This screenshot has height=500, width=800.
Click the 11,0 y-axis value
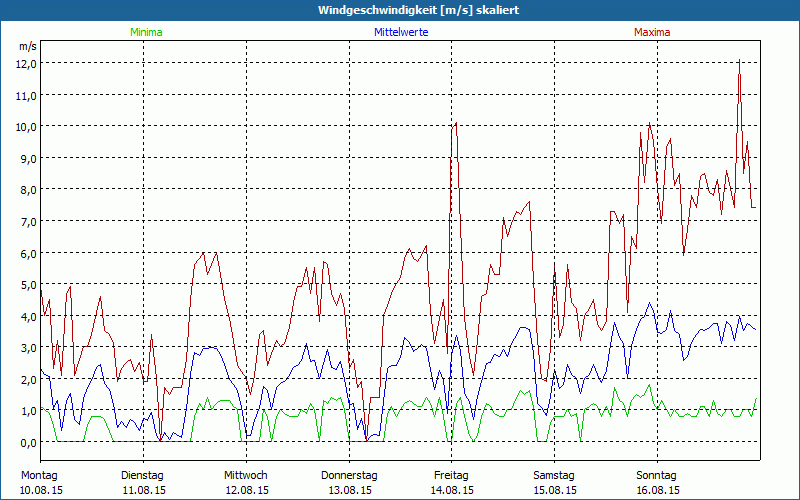point(27,95)
